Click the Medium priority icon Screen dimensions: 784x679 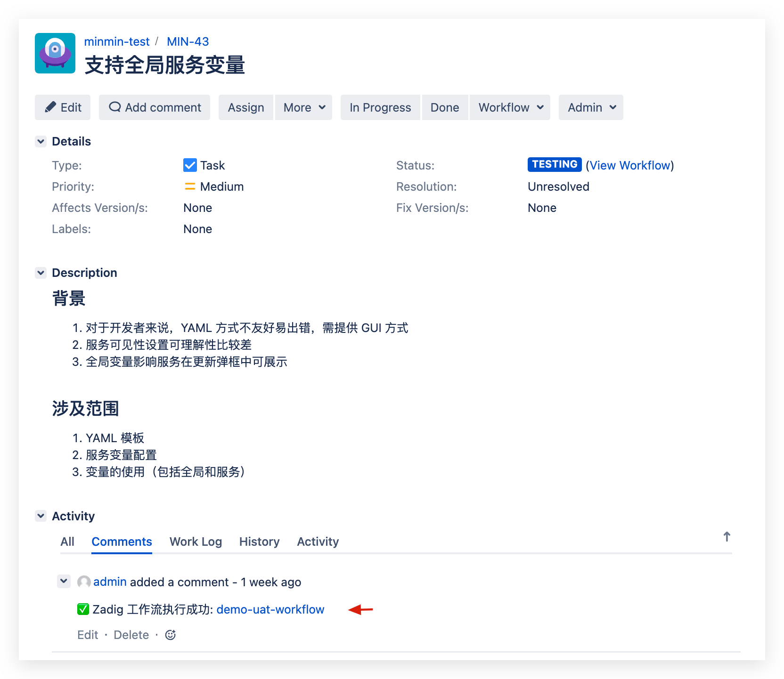[x=190, y=186]
